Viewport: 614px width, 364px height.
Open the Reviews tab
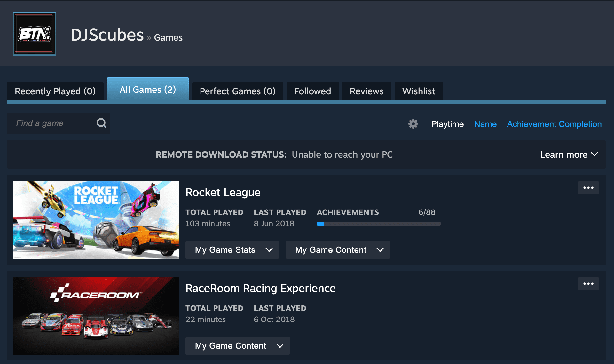[366, 91]
